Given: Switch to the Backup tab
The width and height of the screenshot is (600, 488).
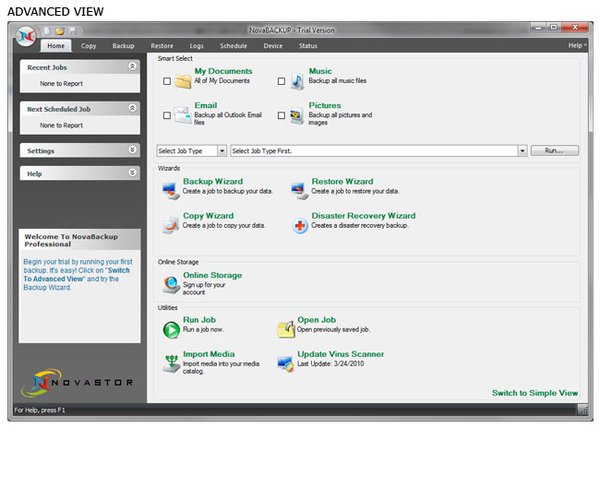Looking at the screenshot, I should click(123, 46).
